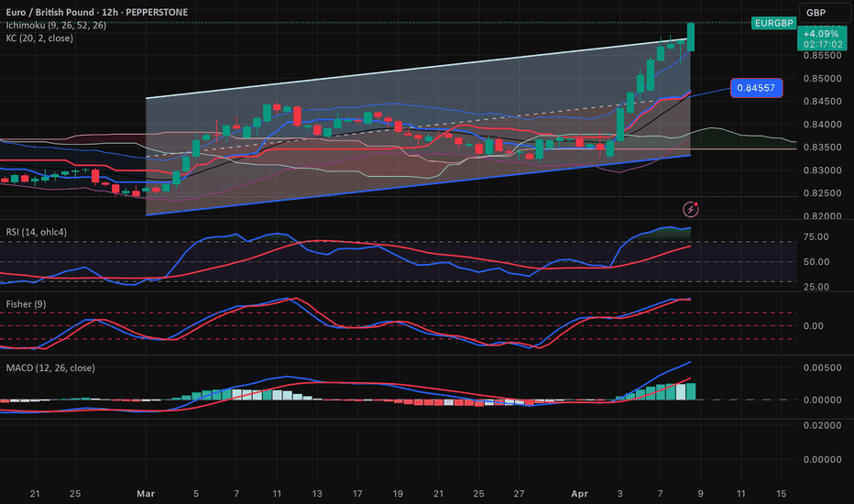Click the RSI 50.00 scale label
This screenshot has height=504, width=854.
[x=816, y=262]
